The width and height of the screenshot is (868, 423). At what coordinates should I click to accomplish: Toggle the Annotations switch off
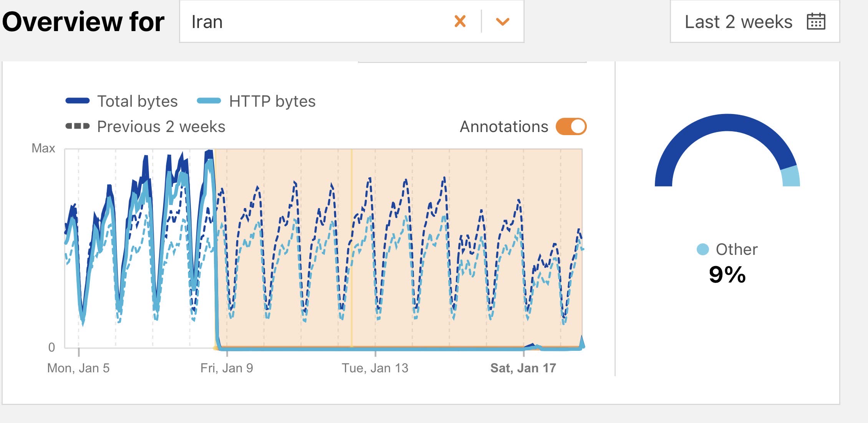571,127
